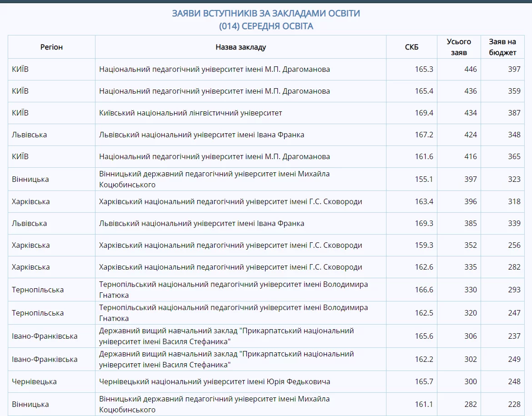Viewport: 532px width, 416px height.
Task: Select the Сковороди university in 163.4 row
Action: pyautogui.click(x=231, y=201)
